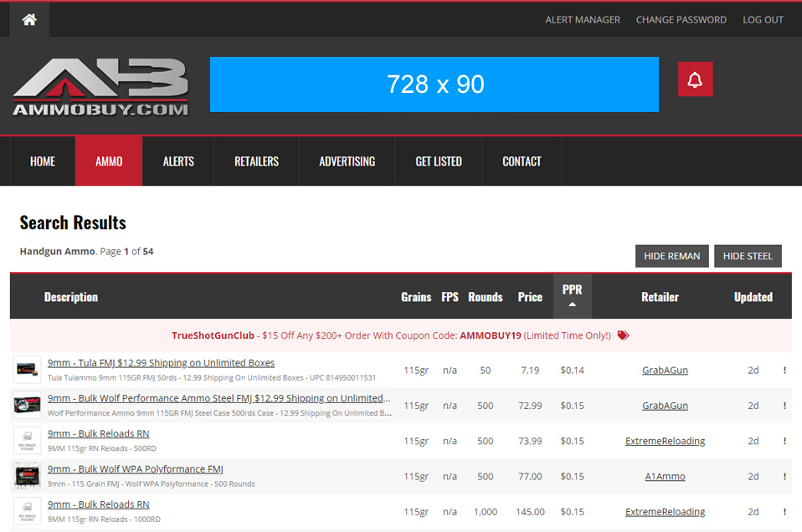Sort results by Updated column

coord(753,297)
